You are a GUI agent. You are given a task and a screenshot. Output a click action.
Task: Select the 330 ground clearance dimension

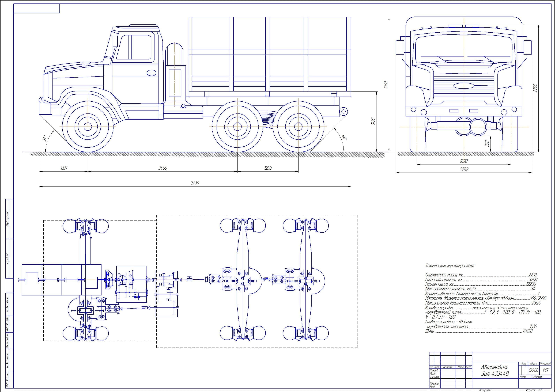487,144
